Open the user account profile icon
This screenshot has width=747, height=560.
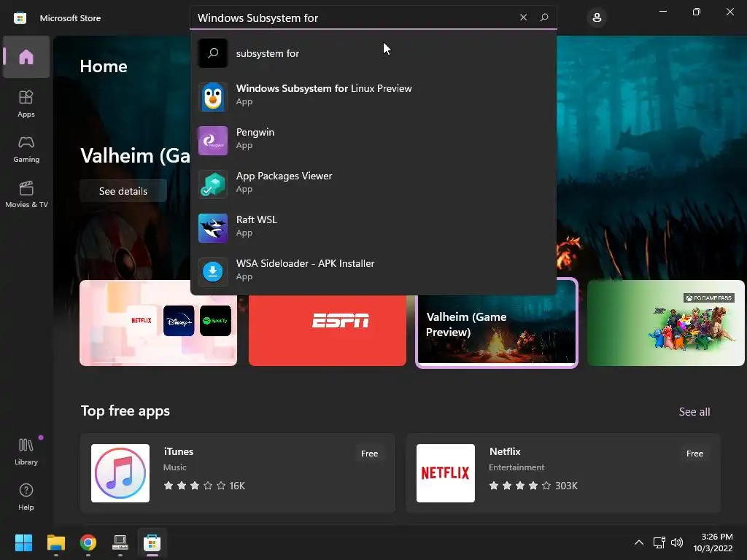(597, 17)
